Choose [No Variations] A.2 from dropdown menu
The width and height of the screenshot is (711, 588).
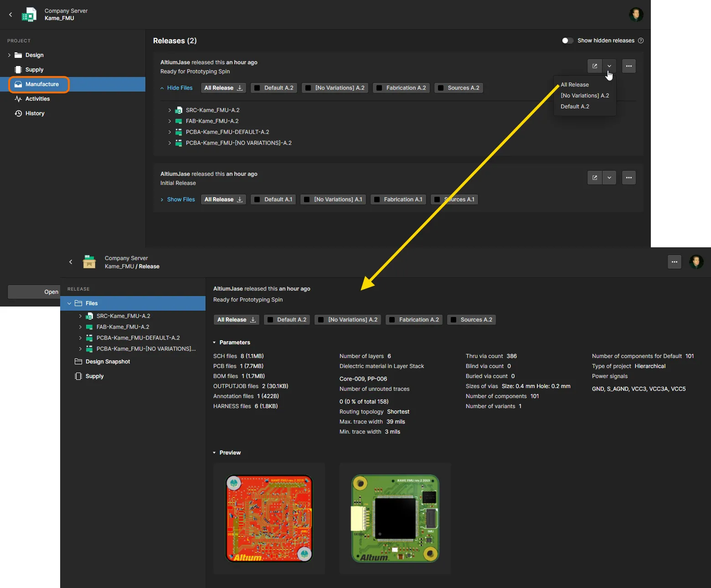(x=585, y=96)
